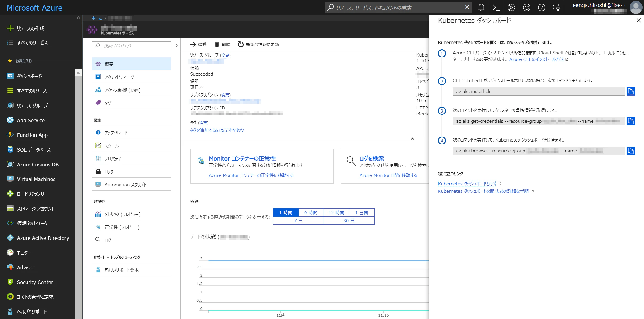Collapse the resource menu with the chevron
Viewport: 644px width, 319px height.
point(177,46)
